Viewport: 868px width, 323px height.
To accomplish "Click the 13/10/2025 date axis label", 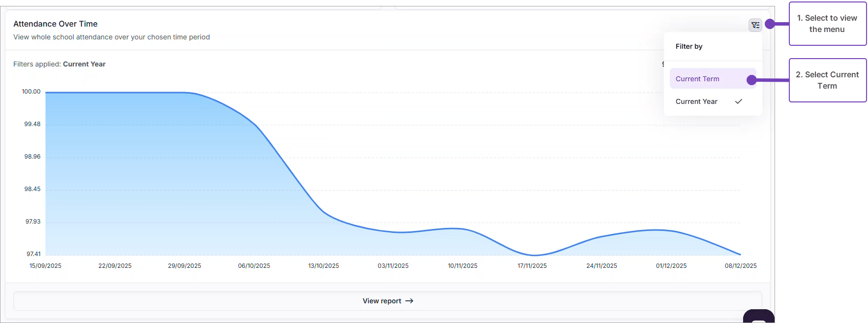I will 324,266.
